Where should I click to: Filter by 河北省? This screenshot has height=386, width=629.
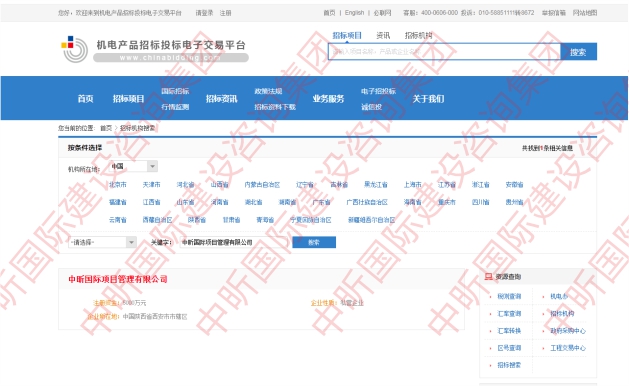pyautogui.click(x=185, y=185)
